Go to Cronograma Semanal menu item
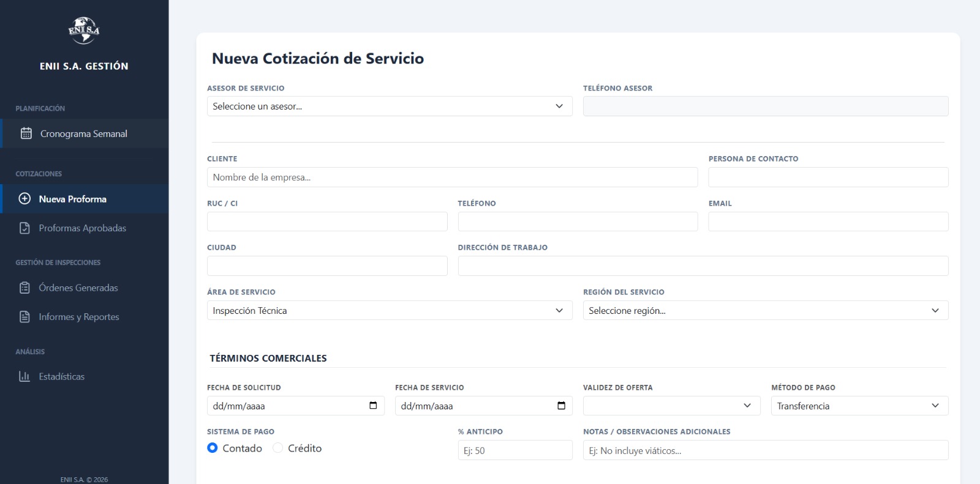Viewport: 980px width, 484px height. (85, 133)
